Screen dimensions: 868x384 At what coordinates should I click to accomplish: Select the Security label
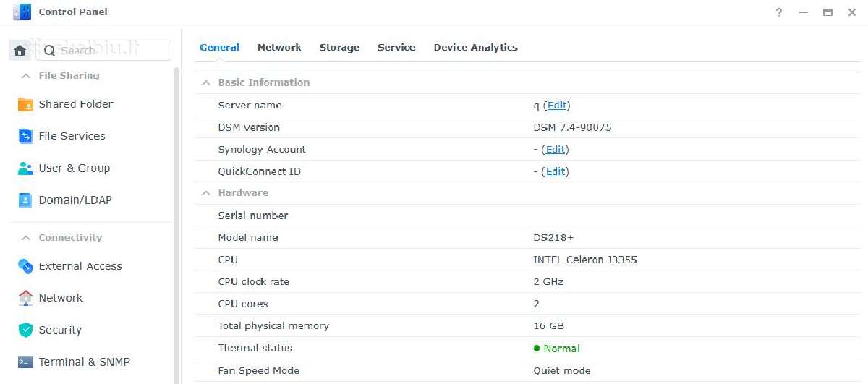pos(60,330)
